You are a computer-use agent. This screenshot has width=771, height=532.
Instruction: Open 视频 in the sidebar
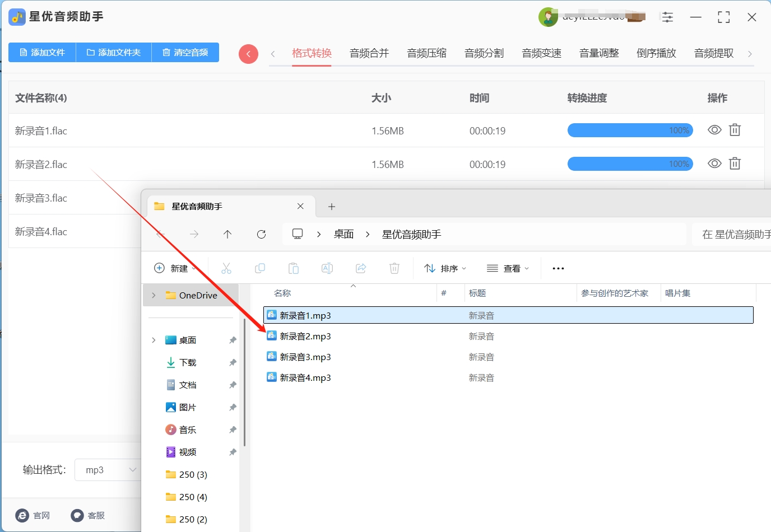[188, 452]
